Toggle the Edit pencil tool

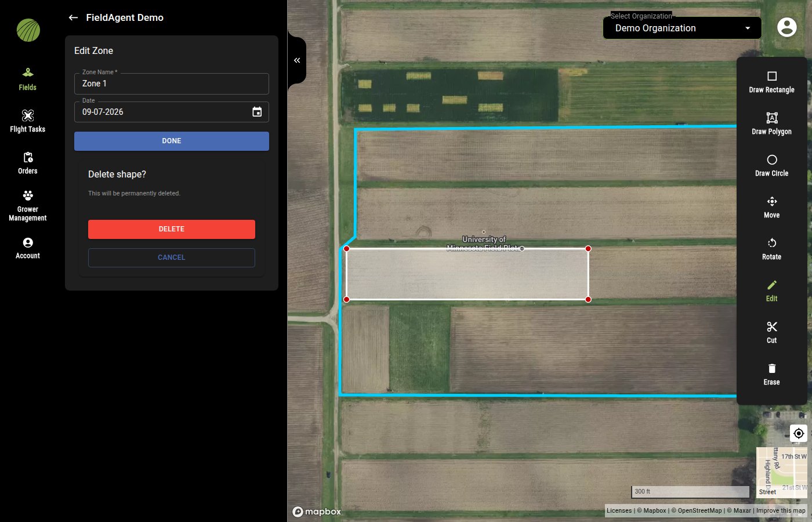771,291
